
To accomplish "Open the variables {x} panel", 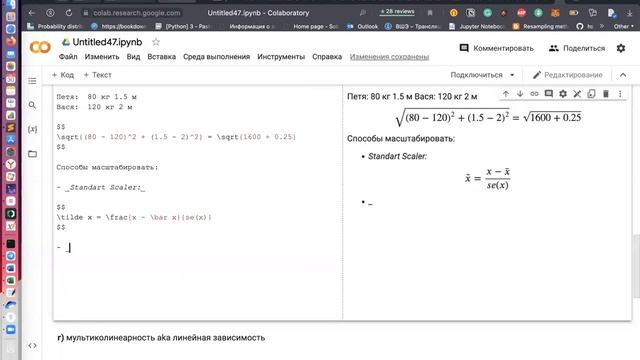I will click(x=32, y=129).
